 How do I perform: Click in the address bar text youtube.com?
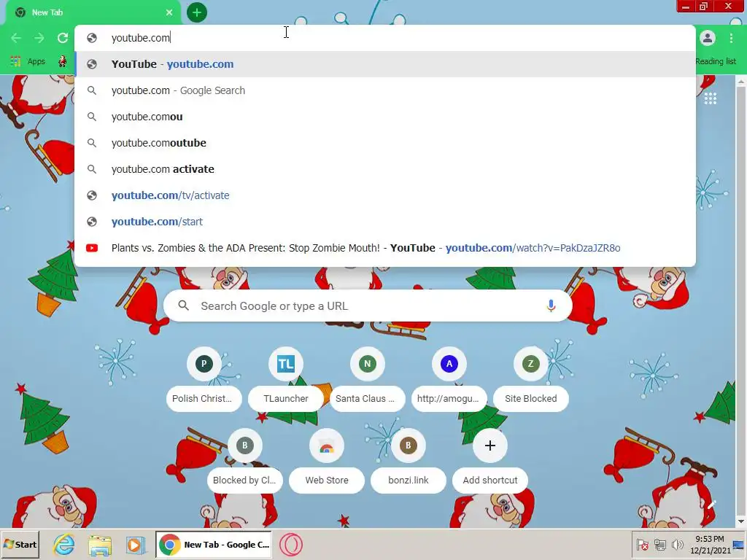tap(141, 38)
